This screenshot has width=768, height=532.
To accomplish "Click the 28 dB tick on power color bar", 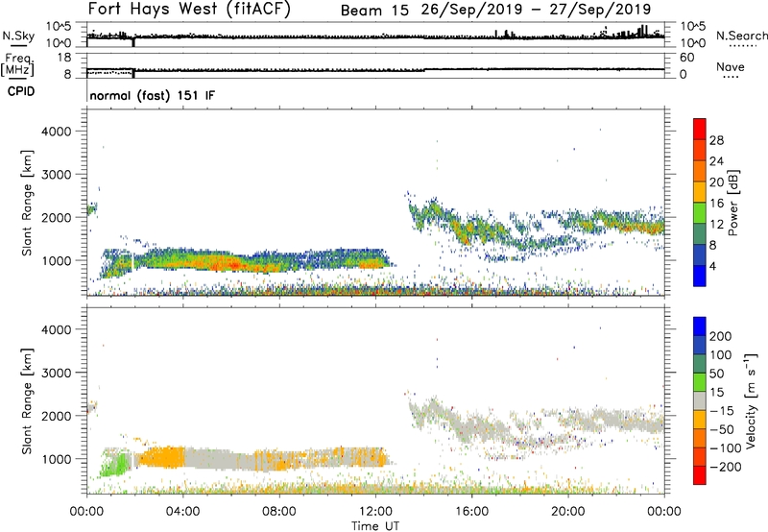I will [716, 140].
